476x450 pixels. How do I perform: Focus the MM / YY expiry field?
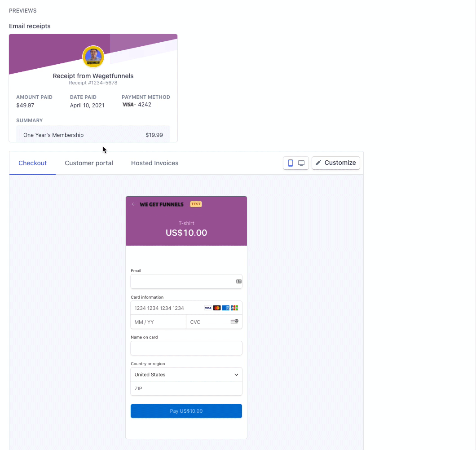click(158, 322)
